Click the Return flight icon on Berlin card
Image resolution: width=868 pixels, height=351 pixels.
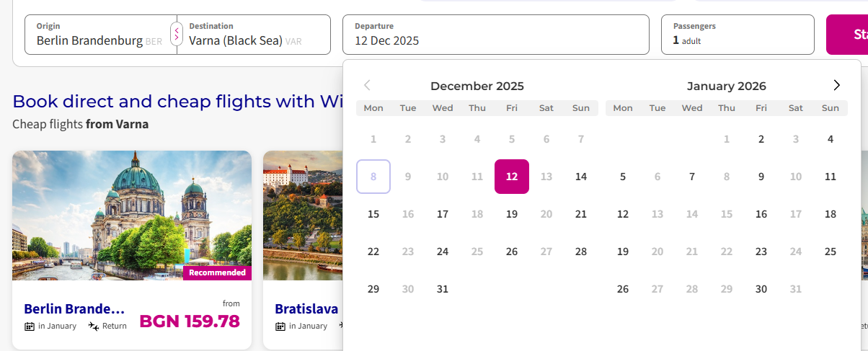[x=93, y=326]
